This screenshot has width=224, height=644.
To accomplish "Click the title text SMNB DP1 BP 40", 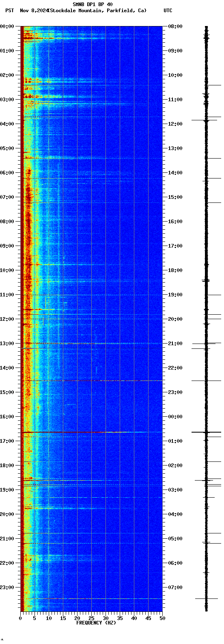I will (x=93, y=4).
